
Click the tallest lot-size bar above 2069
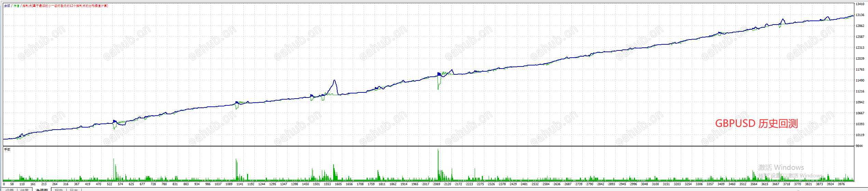(x=438, y=164)
